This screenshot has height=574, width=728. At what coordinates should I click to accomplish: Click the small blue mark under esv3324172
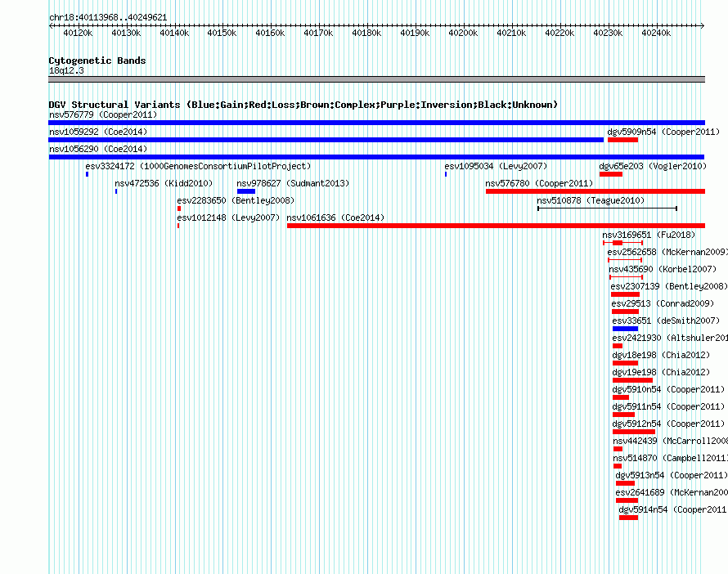tap(87, 174)
